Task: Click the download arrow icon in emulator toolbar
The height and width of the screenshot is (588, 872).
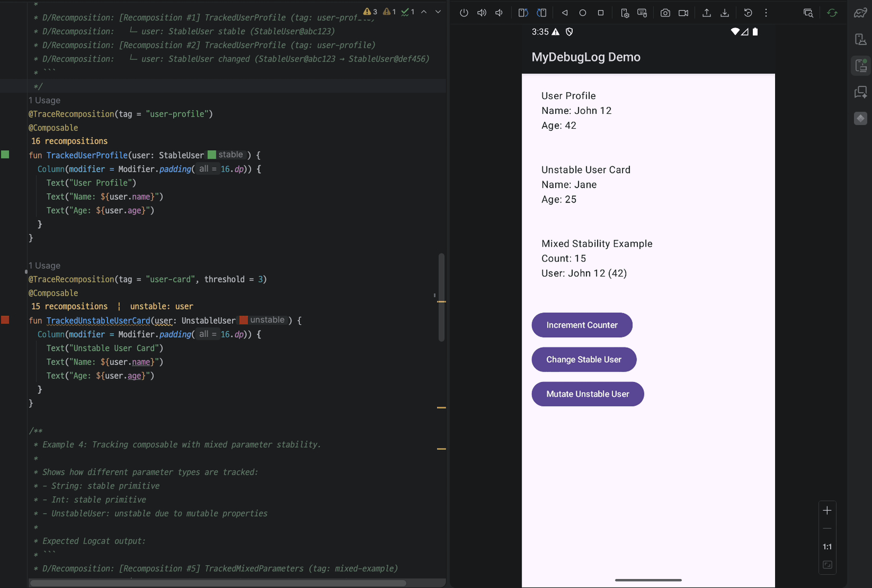Action: tap(725, 13)
